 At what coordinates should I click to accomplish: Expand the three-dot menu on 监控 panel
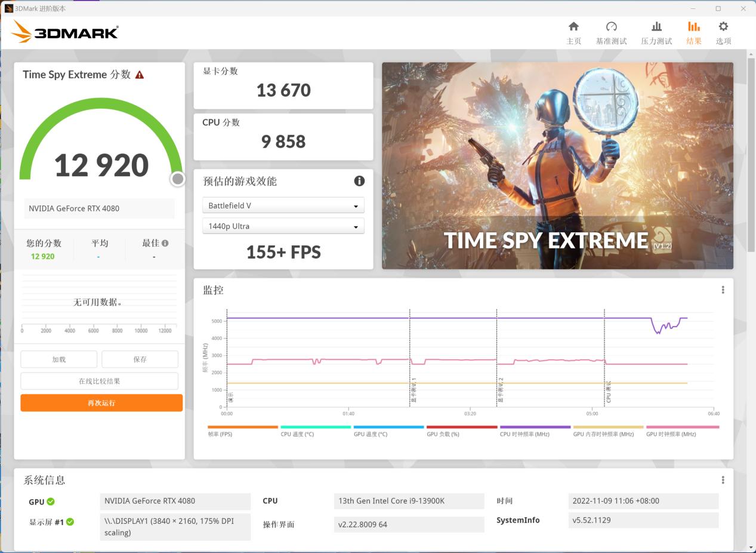click(x=722, y=289)
